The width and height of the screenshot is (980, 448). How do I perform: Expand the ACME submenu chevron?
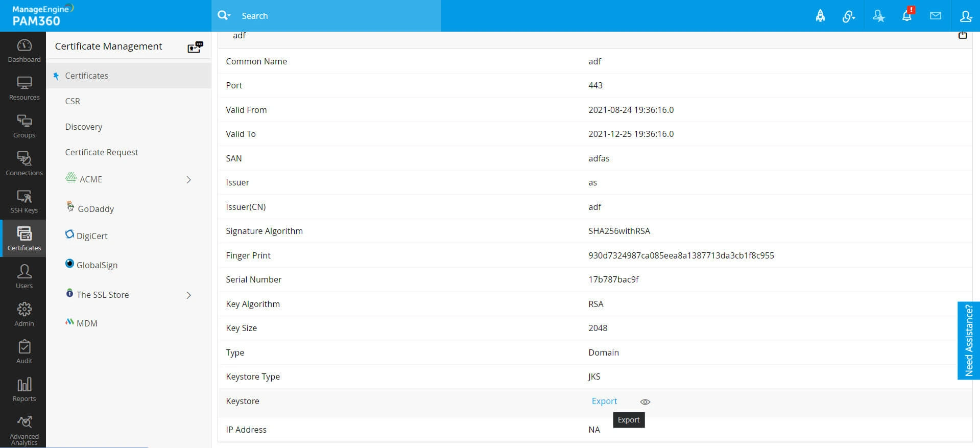(189, 180)
